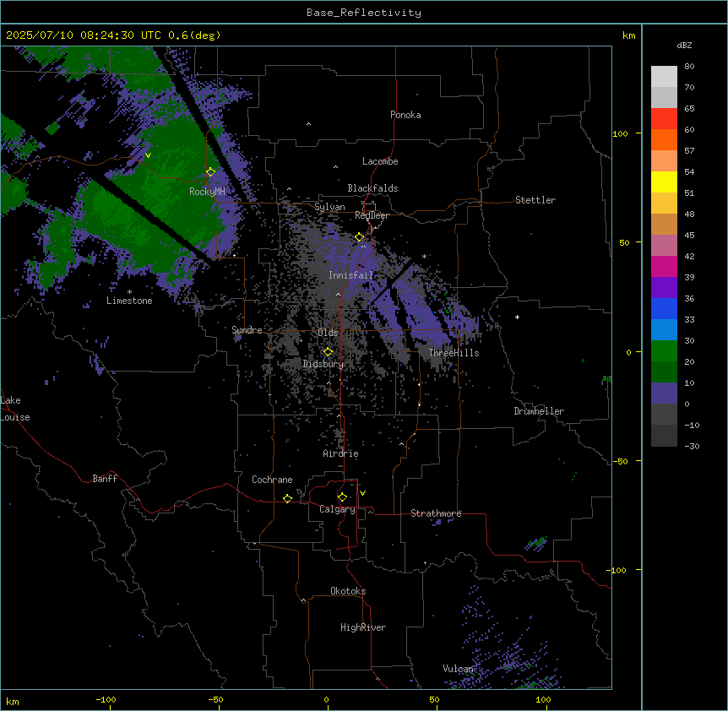
Task: Click the Sundre label
Action: pyautogui.click(x=247, y=330)
